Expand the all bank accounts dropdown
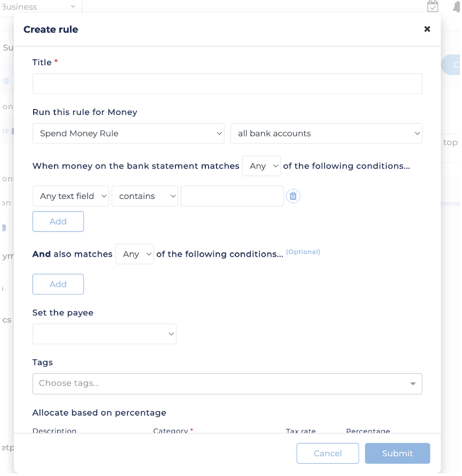 pyautogui.click(x=326, y=134)
